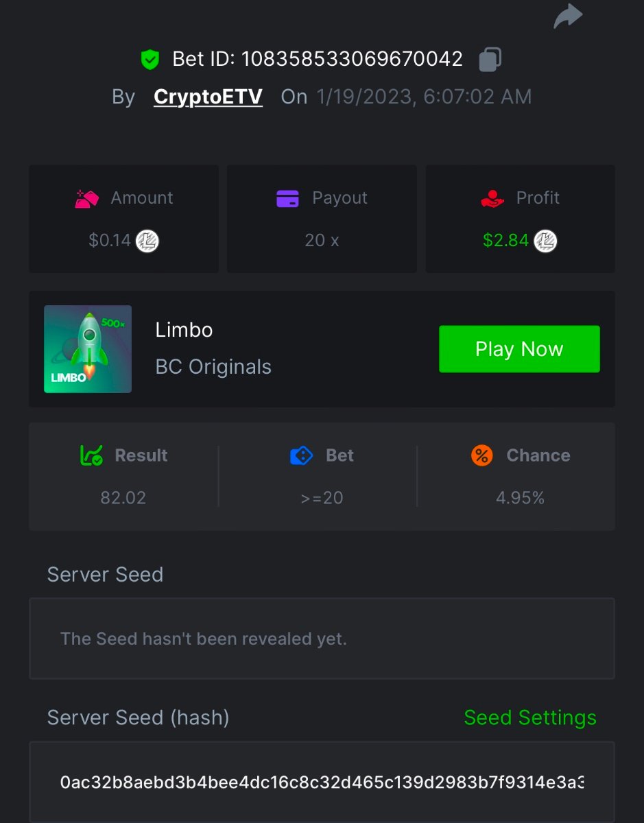Click the orange Chance percent icon
Viewport: 644px width, 823px height.
click(482, 455)
